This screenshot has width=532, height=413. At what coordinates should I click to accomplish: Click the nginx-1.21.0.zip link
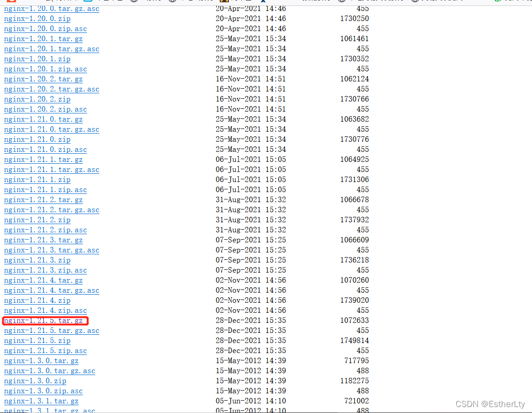point(38,139)
